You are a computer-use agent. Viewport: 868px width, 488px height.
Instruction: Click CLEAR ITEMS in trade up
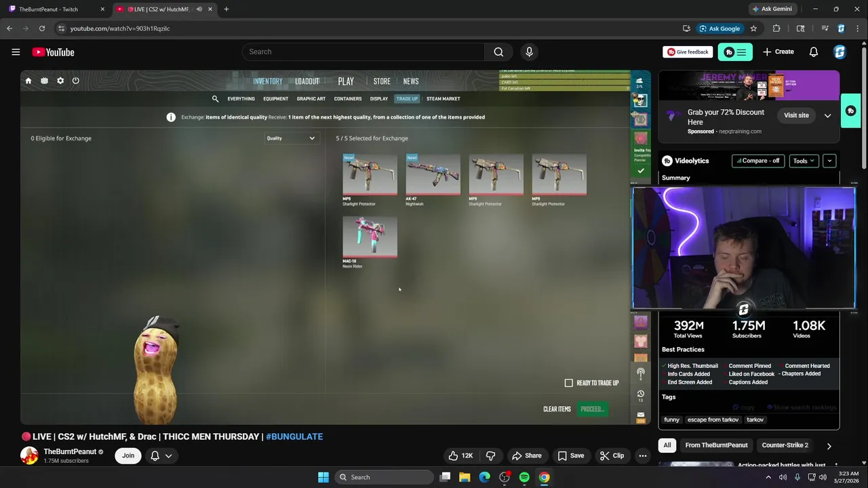pos(557,409)
